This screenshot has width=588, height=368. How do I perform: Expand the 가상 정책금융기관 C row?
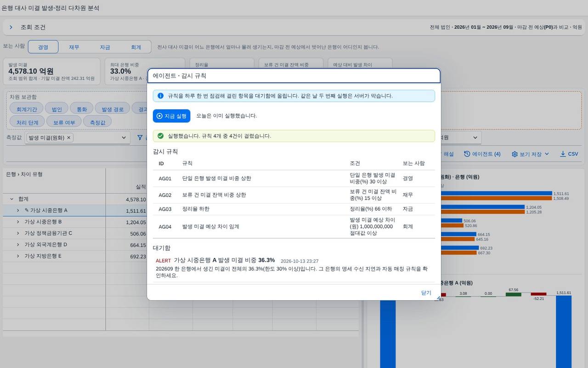click(18, 233)
